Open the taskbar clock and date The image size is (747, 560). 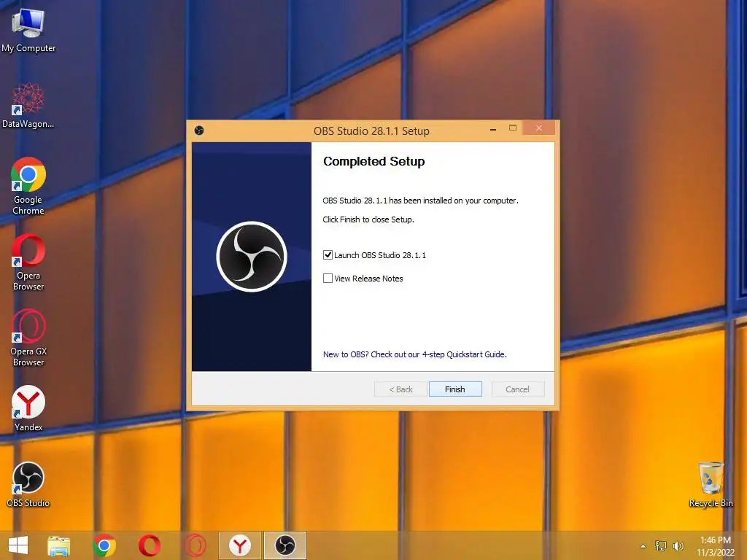[716, 546]
